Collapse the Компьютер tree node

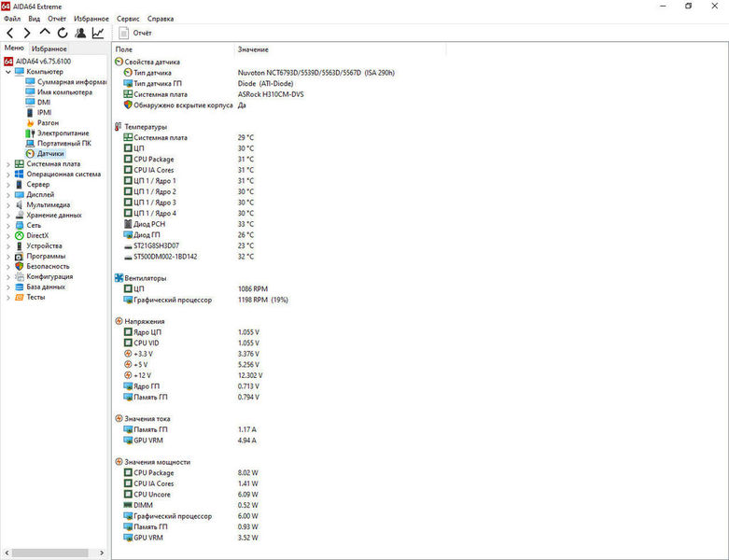click(x=7, y=72)
